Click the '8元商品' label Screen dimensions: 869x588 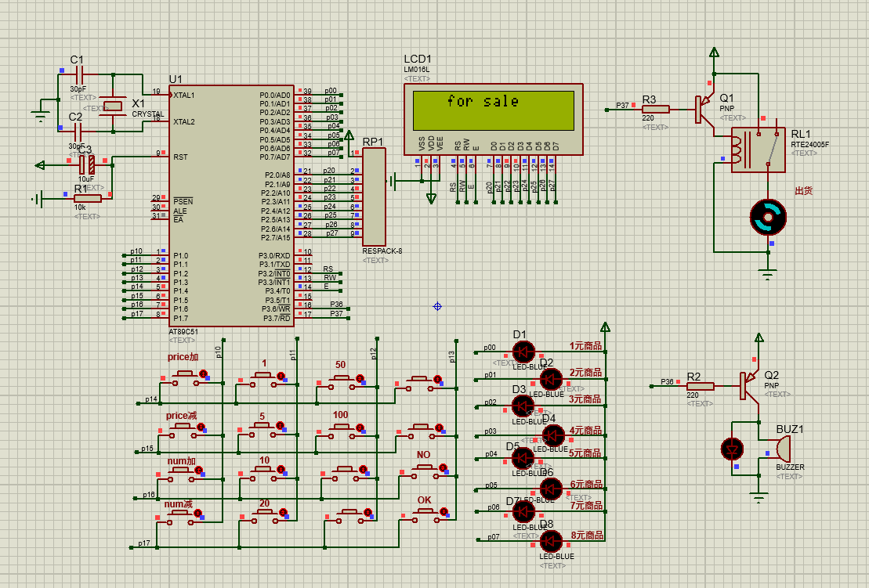[587, 535]
